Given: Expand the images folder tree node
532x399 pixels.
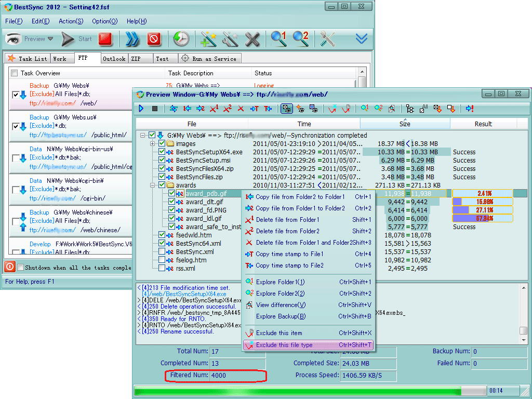Looking at the screenshot, I should (153, 143).
